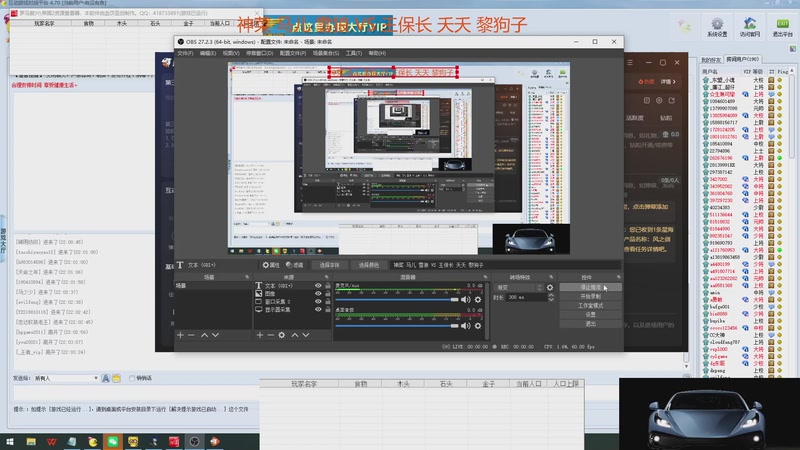Open WeChat from the taskbar

pyautogui.click(x=113, y=442)
